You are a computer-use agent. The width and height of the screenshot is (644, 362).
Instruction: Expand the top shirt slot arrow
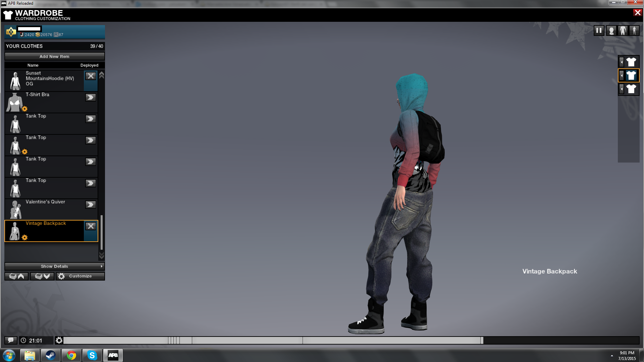[622, 62]
